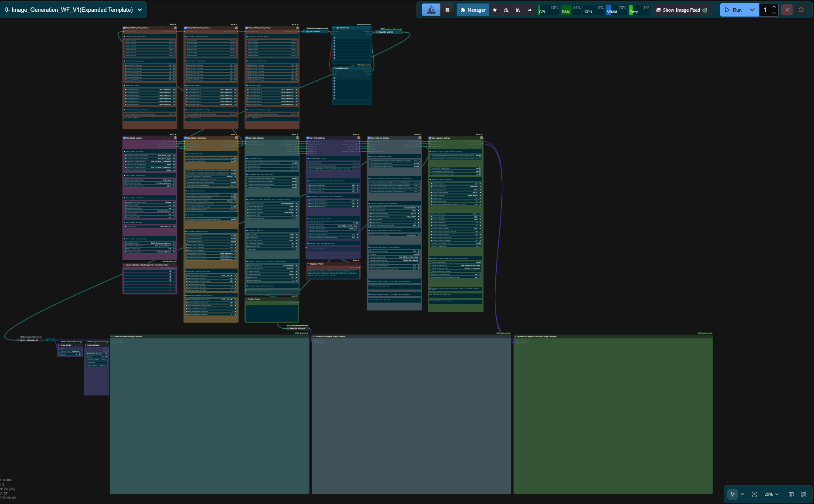Toggle Show Image Feed
Screen dimensions: 814x504
681,10
